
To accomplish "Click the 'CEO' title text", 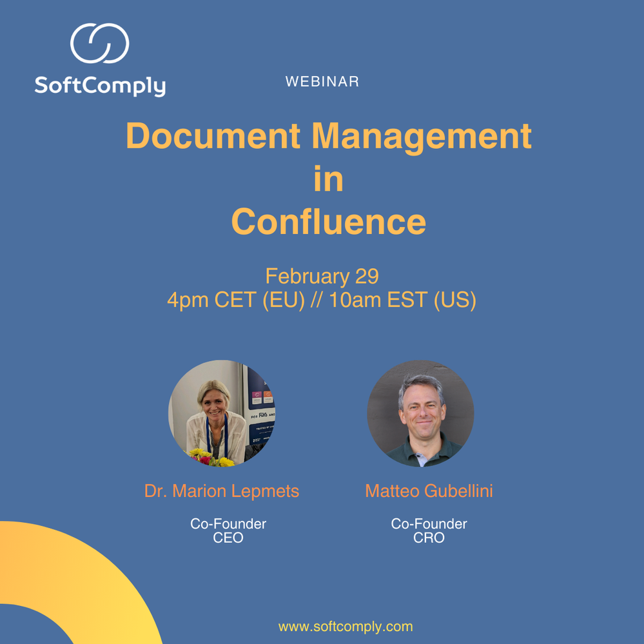I will click(228, 538).
